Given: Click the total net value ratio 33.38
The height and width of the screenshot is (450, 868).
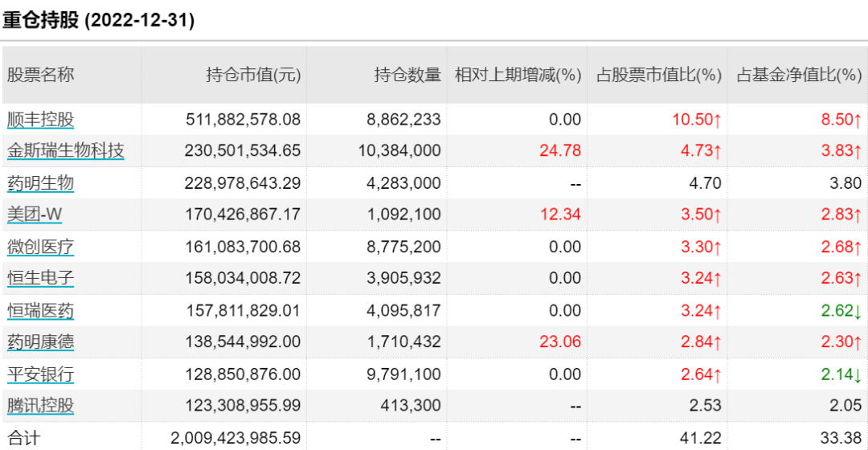Looking at the screenshot, I should (x=841, y=437).
